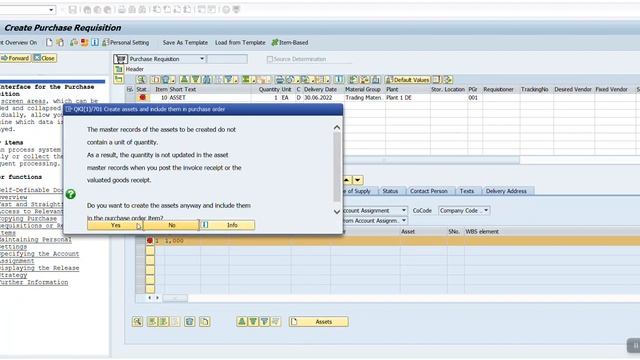Click the down arrow next item button
The width and height of the screenshot is (640, 360).
[358, 180]
